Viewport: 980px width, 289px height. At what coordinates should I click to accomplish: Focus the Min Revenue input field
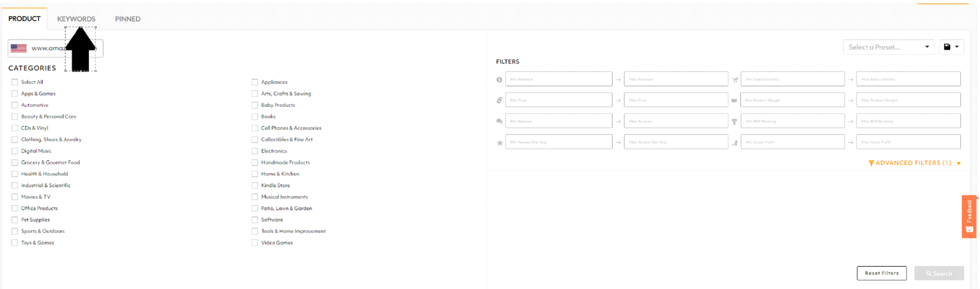558,79
